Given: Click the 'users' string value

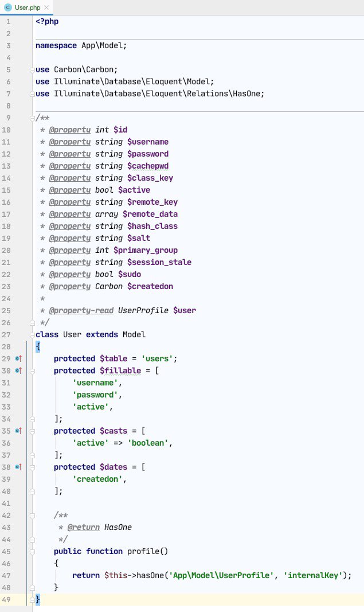Looking at the screenshot, I should pos(157,358).
